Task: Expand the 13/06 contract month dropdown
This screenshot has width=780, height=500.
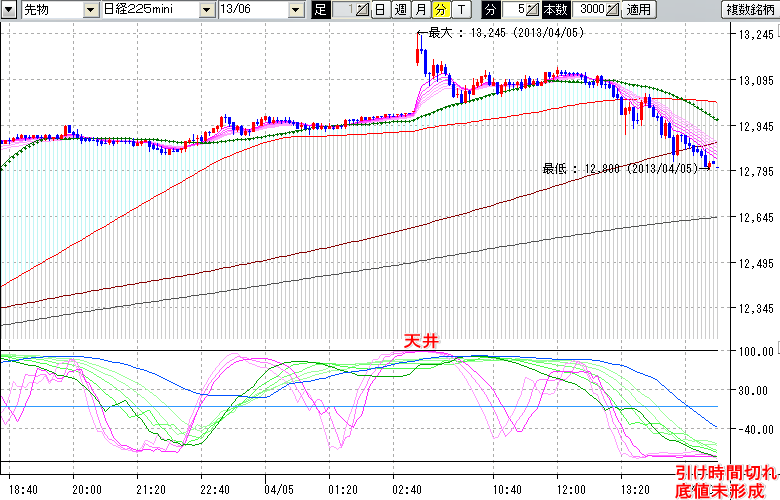Action: (295, 10)
